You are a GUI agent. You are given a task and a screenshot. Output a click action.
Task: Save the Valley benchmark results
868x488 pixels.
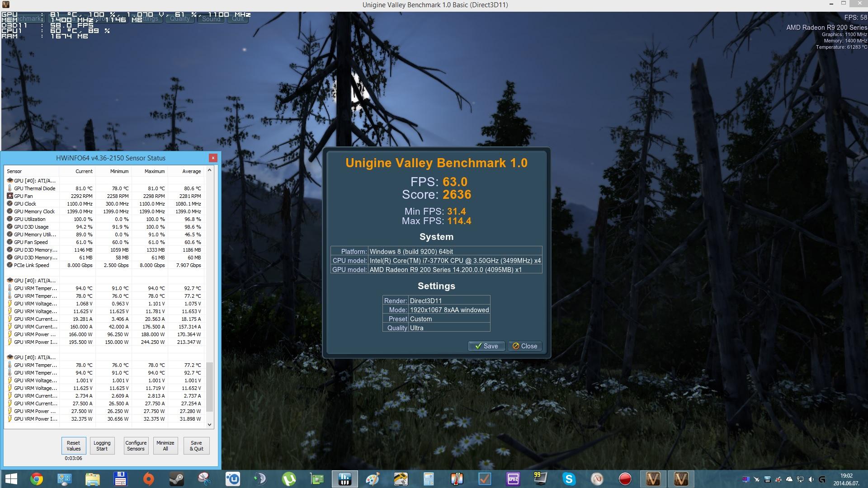tap(486, 346)
